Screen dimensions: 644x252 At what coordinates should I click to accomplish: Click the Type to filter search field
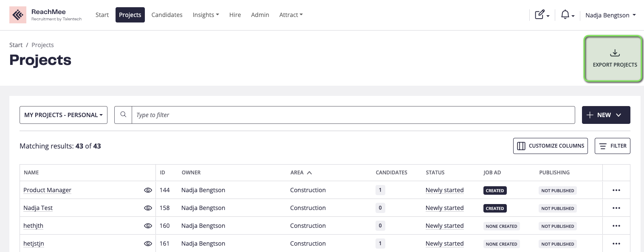pos(353,115)
